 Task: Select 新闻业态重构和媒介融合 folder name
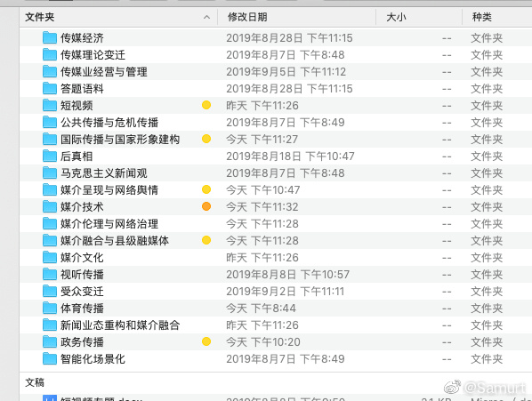(120, 325)
